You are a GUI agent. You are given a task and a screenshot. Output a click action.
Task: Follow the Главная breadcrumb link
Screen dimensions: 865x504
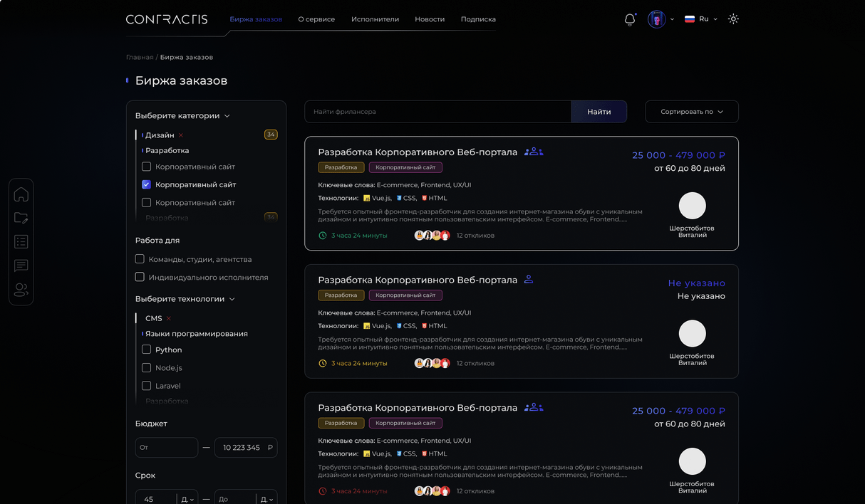(x=140, y=57)
